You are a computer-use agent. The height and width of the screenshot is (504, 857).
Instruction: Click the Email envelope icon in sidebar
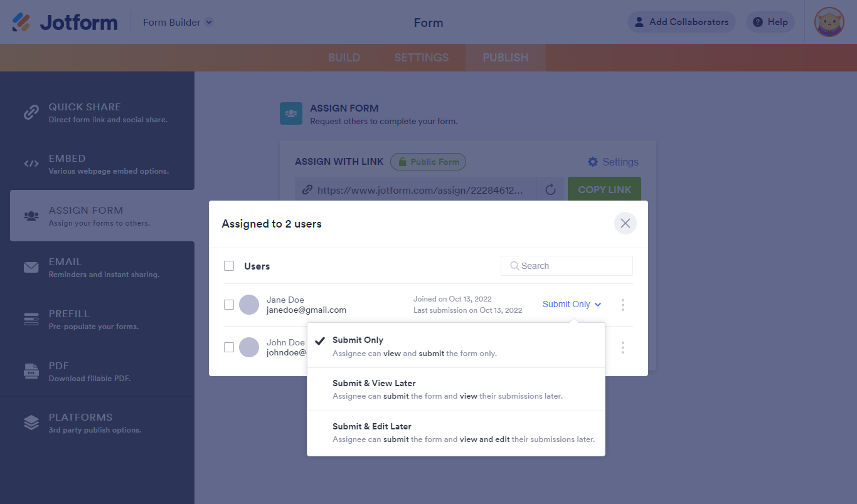[31, 268]
